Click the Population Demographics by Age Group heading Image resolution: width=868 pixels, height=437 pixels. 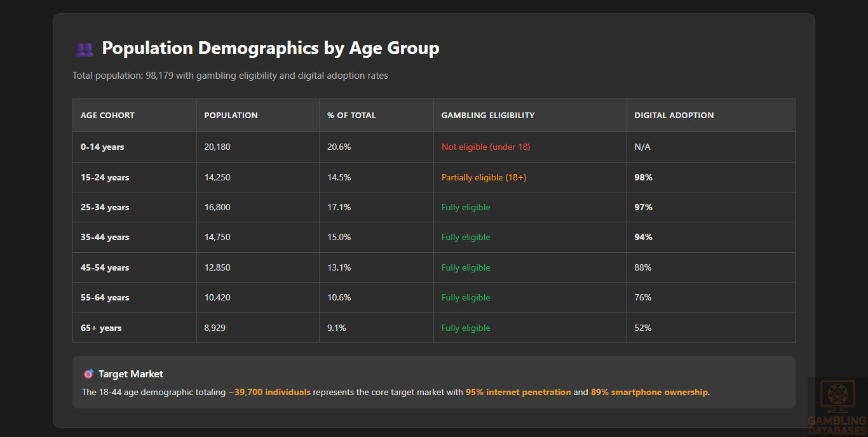click(270, 48)
